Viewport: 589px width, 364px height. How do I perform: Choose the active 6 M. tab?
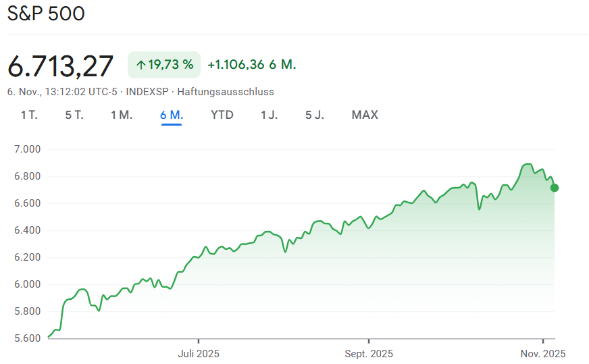172,115
